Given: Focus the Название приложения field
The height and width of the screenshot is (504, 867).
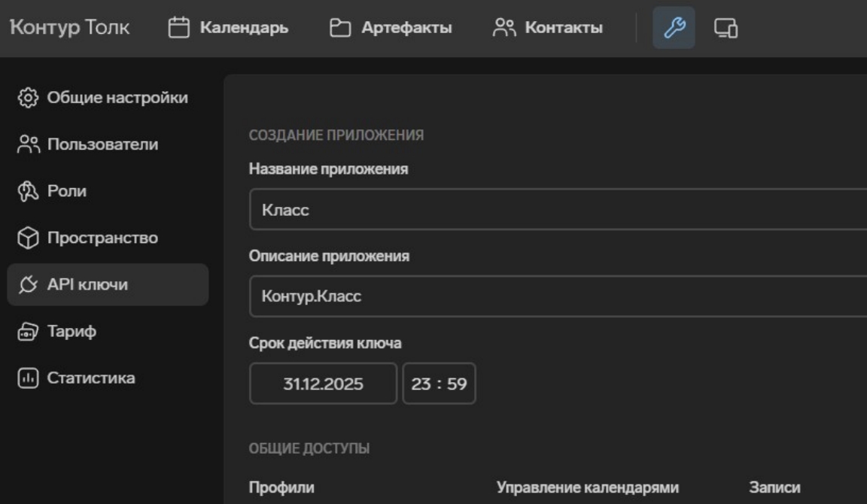Looking at the screenshot, I should (x=557, y=209).
